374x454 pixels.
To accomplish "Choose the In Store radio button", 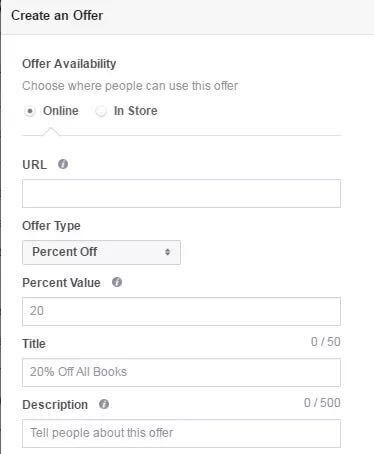I will pos(101,111).
